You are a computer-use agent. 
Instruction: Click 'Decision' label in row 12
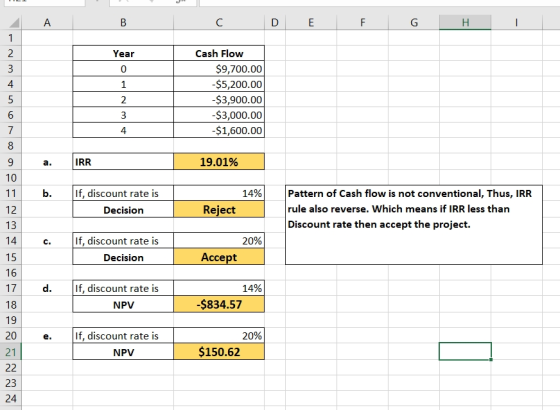pyautogui.click(x=123, y=210)
